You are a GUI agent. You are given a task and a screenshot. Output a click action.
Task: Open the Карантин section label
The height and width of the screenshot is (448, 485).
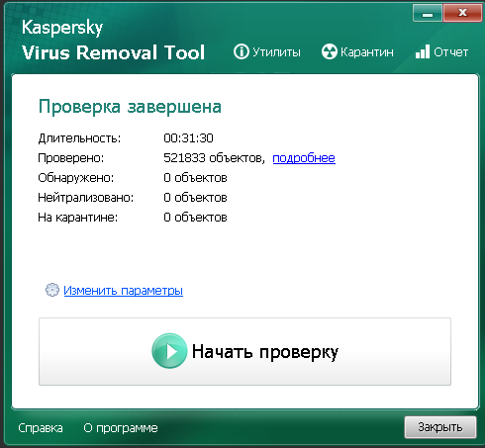(x=367, y=52)
